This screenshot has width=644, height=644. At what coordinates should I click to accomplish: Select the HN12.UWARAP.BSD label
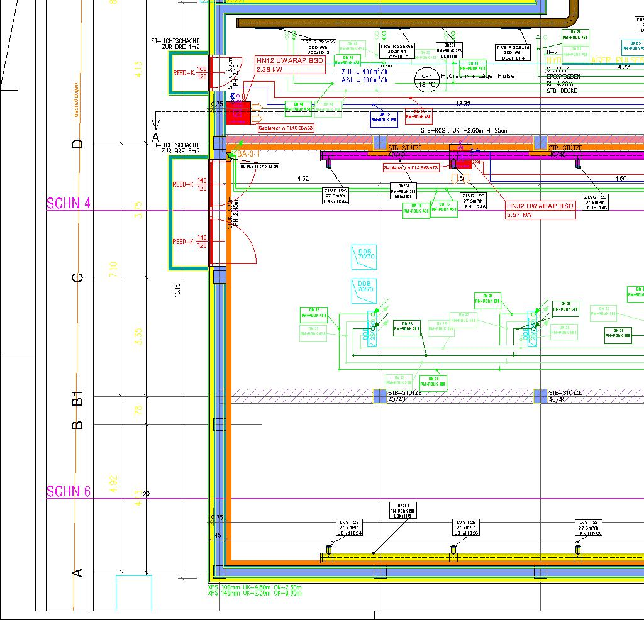[290, 61]
